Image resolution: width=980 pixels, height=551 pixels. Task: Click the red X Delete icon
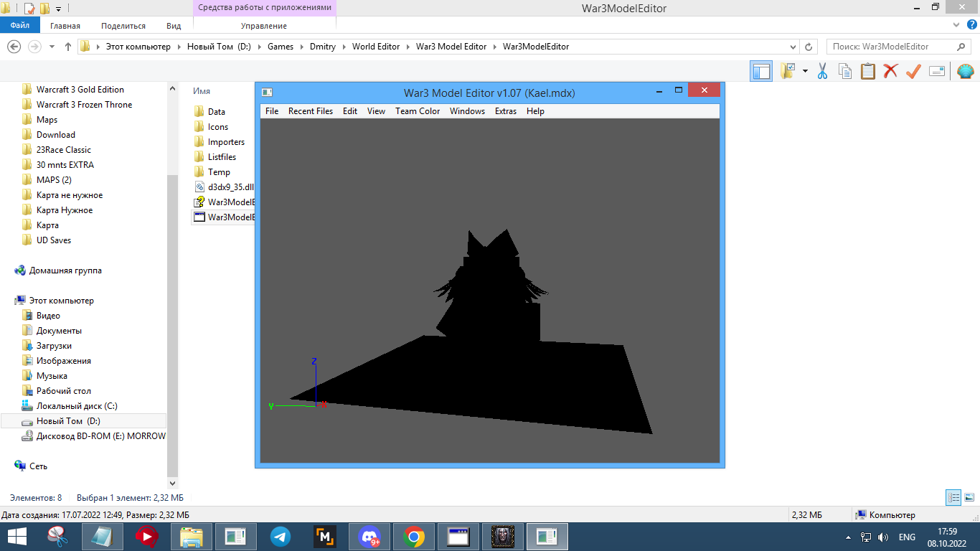click(x=890, y=71)
